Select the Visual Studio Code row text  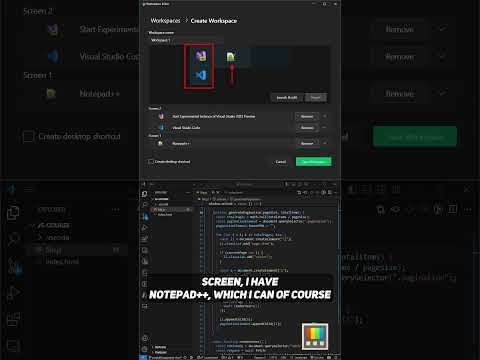[186, 128]
